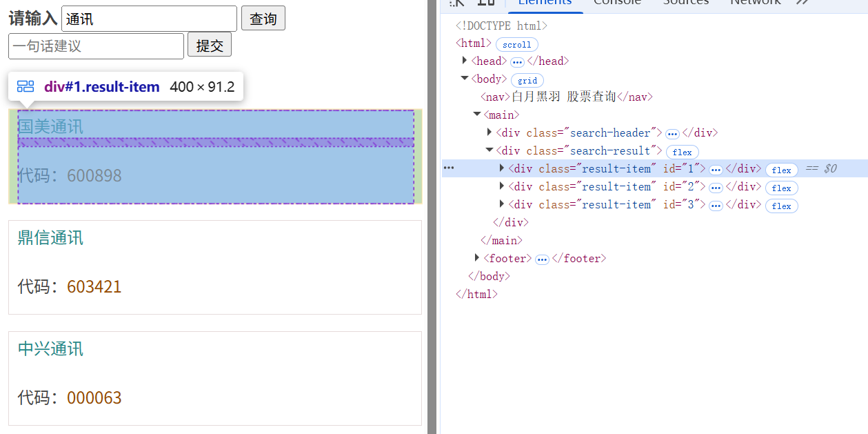Click the 鼎信通讯 result title
This screenshot has height=434, width=868.
click(x=50, y=237)
